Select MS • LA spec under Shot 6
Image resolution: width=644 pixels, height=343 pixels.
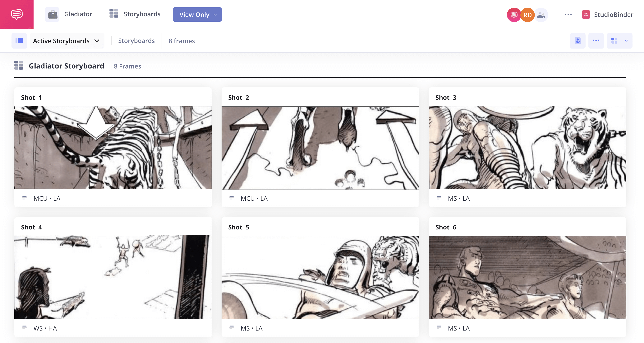click(x=459, y=328)
